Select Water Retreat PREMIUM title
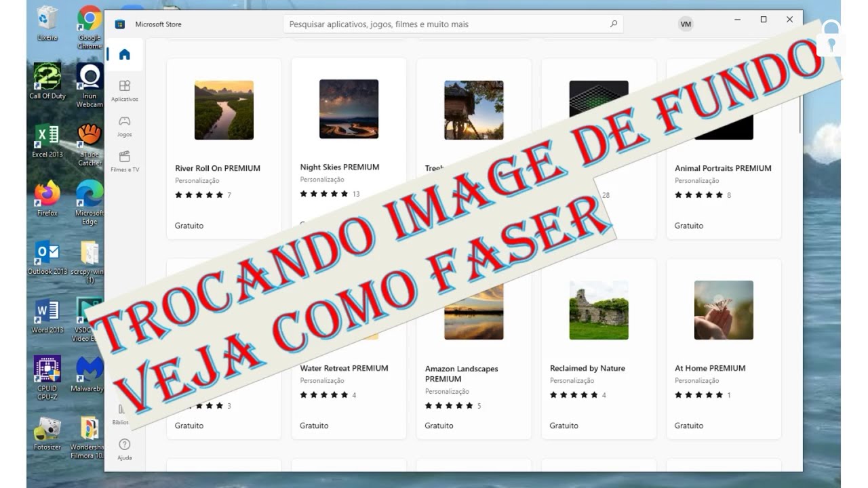This screenshot has height=488, width=868. pyautogui.click(x=344, y=368)
